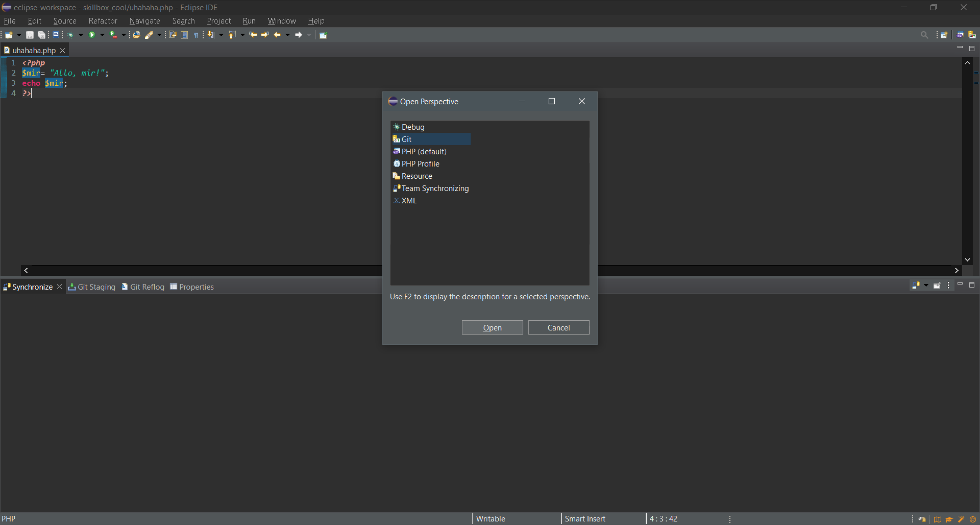Click editor horizontal scrollbar left arrow

pos(26,270)
